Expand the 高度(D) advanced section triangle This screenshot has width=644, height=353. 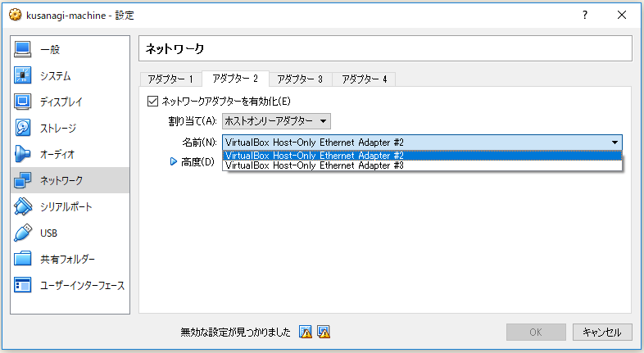pyautogui.click(x=174, y=161)
